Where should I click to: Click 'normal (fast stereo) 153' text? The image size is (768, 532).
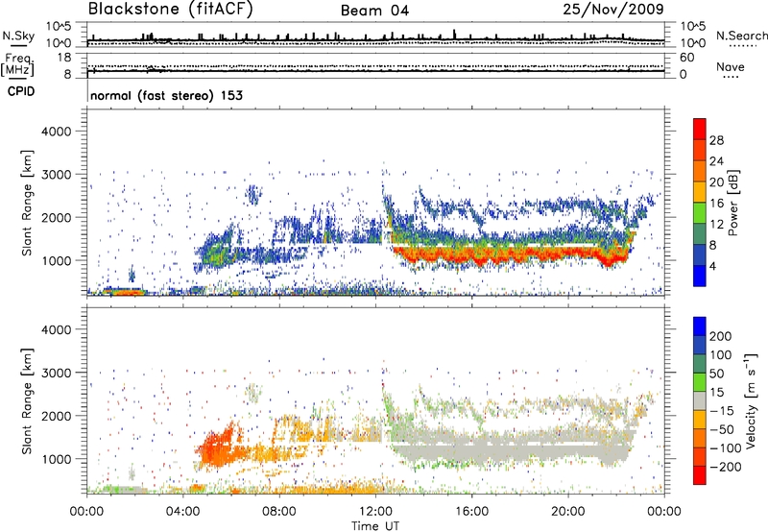click(166, 95)
